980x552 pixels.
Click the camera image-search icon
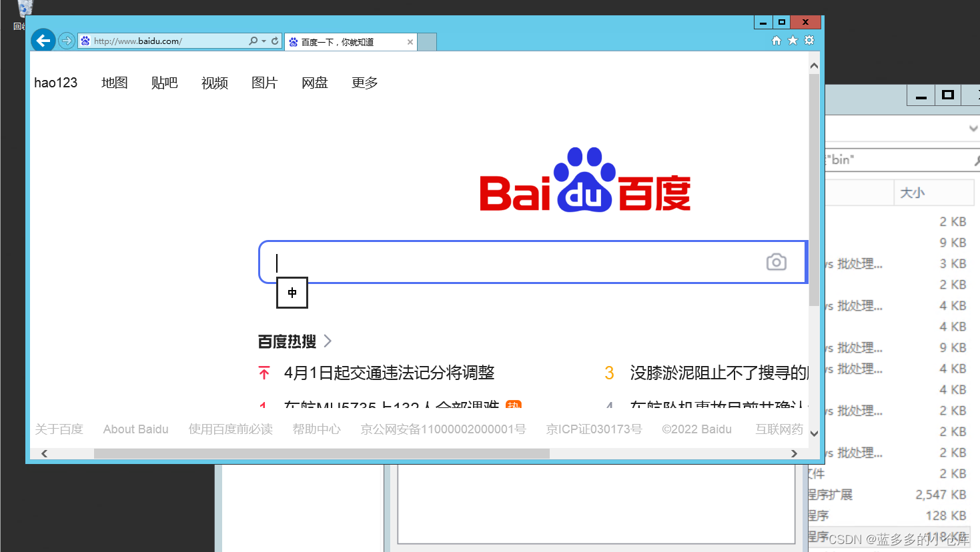pos(777,262)
